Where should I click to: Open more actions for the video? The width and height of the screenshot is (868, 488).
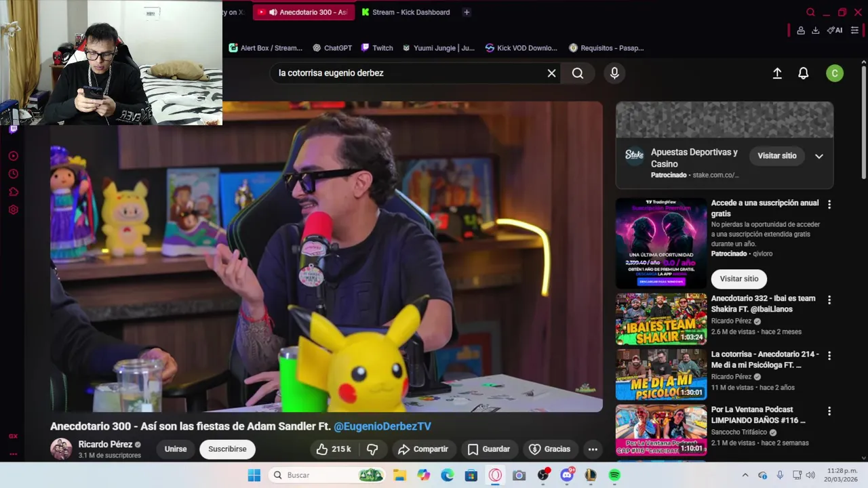click(593, 449)
